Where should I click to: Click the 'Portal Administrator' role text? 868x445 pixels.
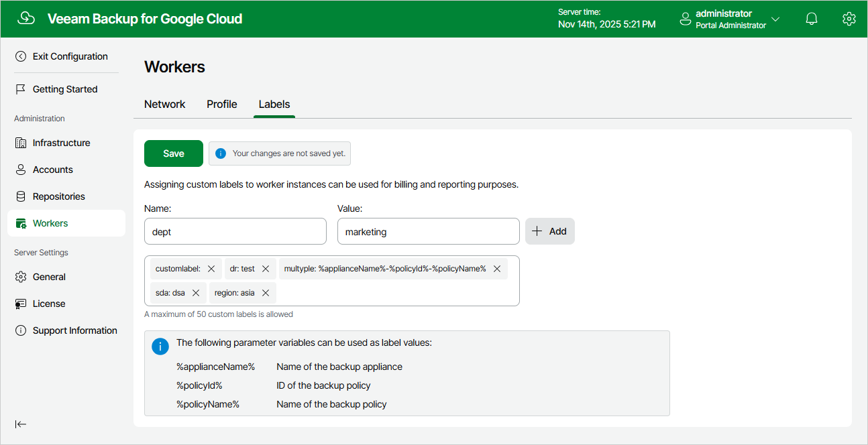[x=731, y=25]
